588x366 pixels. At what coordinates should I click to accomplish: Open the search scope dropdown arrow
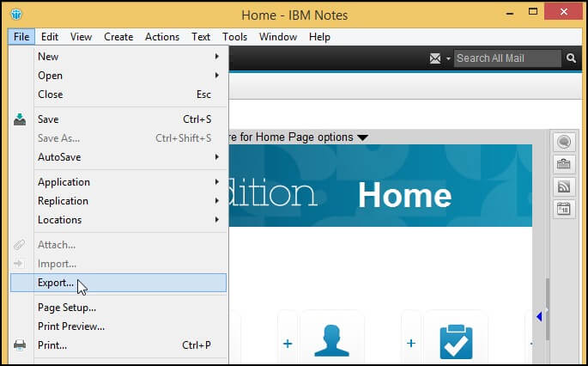coord(448,59)
